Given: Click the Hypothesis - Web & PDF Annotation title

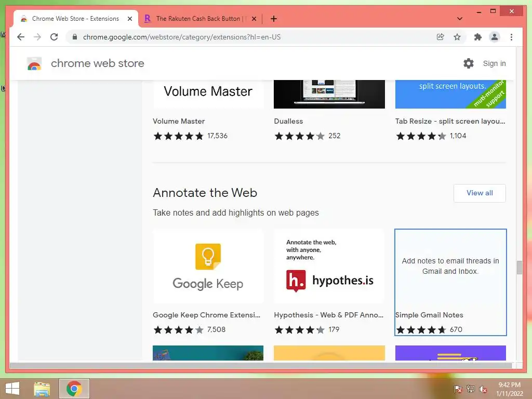Looking at the screenshot, I should (329, 315).
